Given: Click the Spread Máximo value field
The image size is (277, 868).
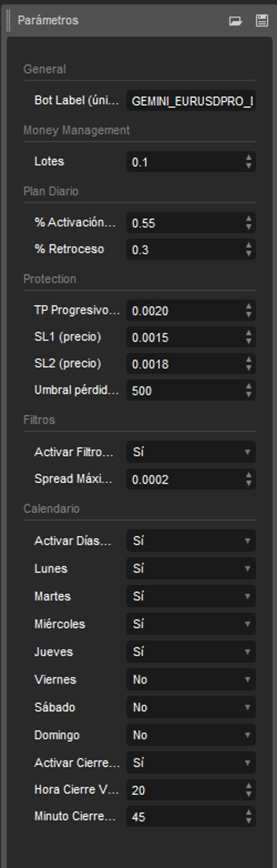Looking at the screenshot, I should click(x=185, y=480).
